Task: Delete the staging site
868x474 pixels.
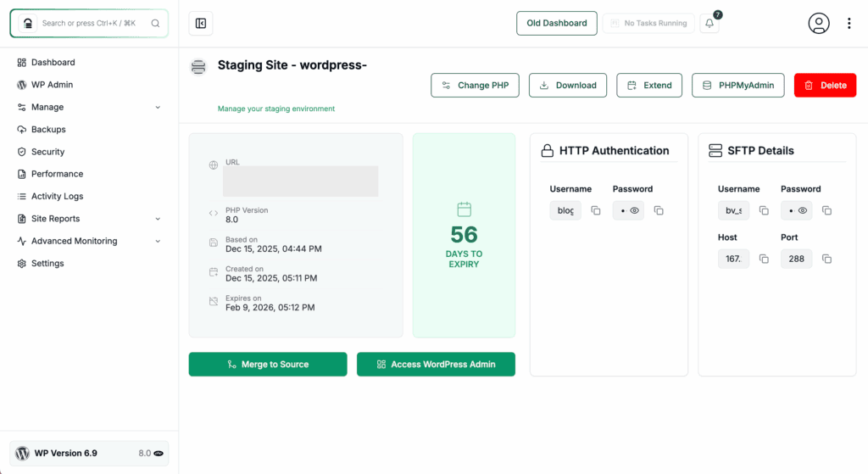Action: [x=826, y=86]
